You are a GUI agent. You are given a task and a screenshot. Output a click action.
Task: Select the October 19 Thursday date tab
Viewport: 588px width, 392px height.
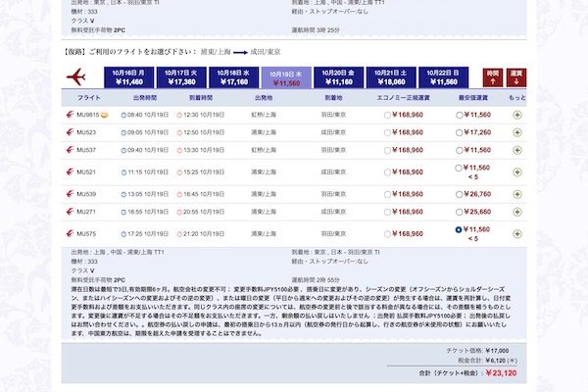tap(286, 77)
